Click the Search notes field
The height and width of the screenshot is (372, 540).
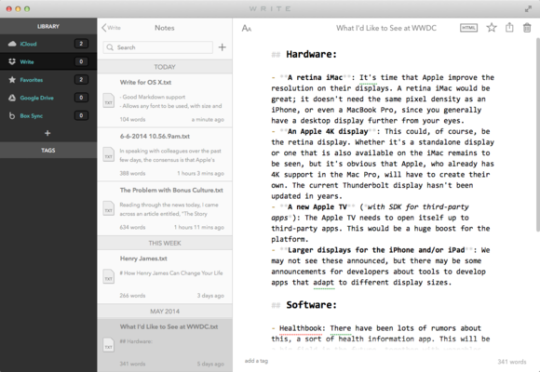click(x=158, y=47)
